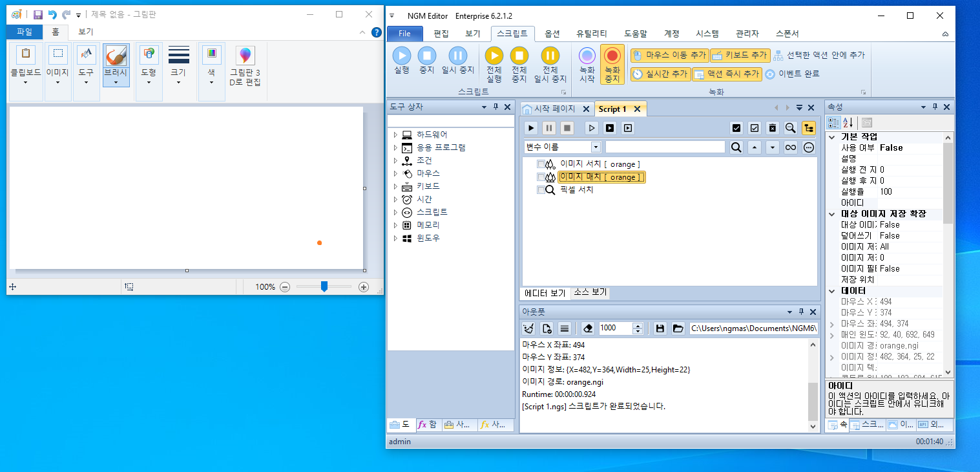Viewport: 980px width, 472px height.
Task: Start recording with 녹화 시작
Action: 587,65
